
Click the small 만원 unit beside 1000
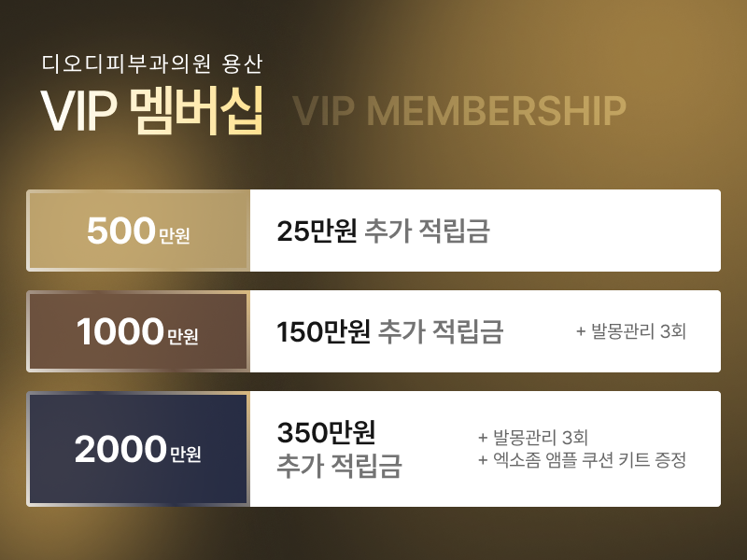pyautogui.click(x=183, y=337)
